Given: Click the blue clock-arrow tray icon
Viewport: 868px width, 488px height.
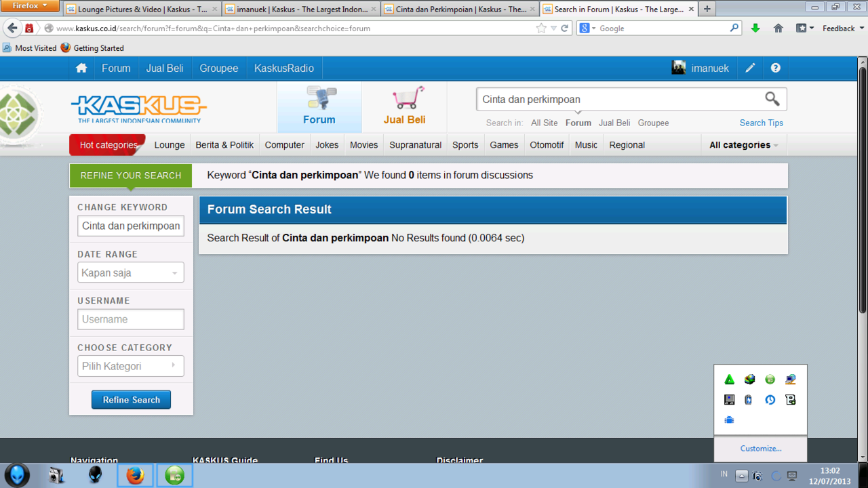Looking at the screenshot, I should 770,400.
